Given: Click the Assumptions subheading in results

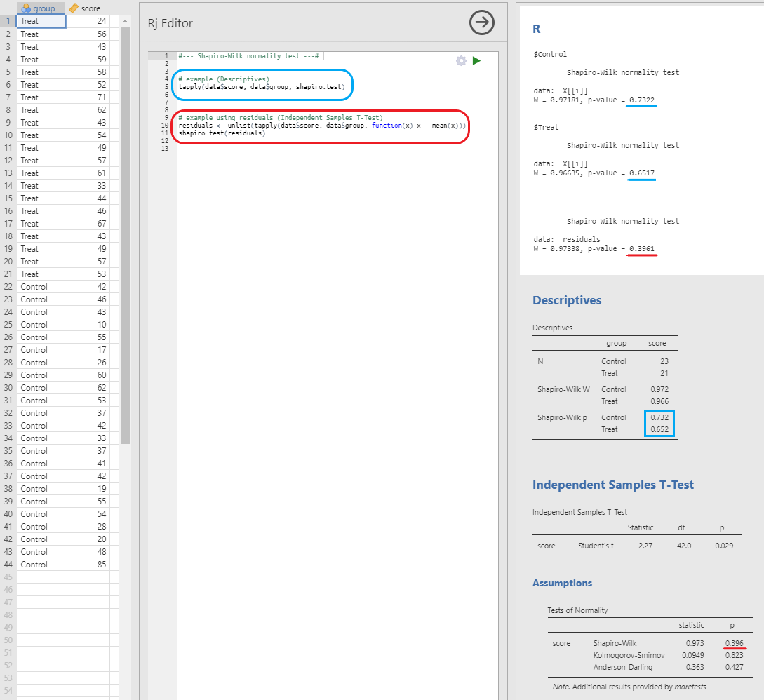Looking at the screenshot, I should pyautogui.click(x=562, y=583).
